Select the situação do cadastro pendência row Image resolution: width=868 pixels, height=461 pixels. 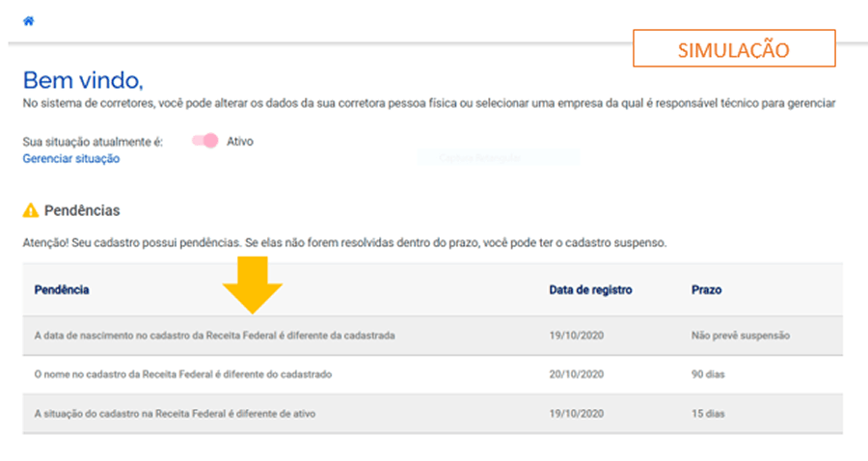click(x=175, y=414)
